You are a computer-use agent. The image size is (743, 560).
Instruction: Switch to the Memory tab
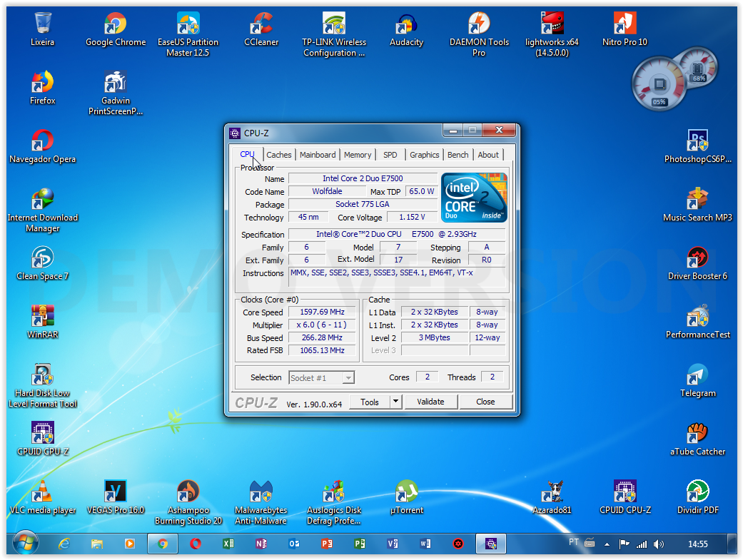pos(358,155)
